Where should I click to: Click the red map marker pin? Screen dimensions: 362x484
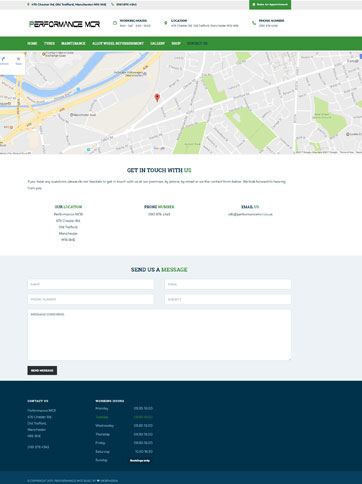tap(157, 98)
